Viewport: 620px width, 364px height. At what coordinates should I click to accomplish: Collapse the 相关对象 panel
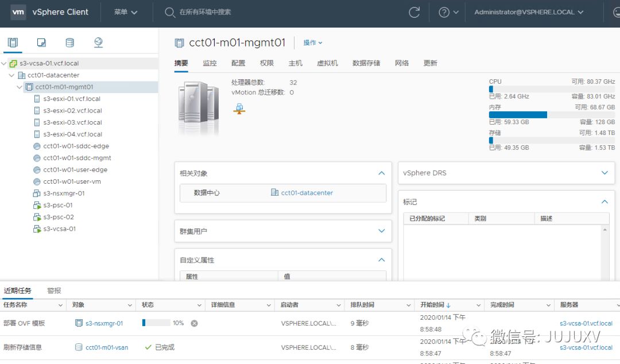click(382, 173)
